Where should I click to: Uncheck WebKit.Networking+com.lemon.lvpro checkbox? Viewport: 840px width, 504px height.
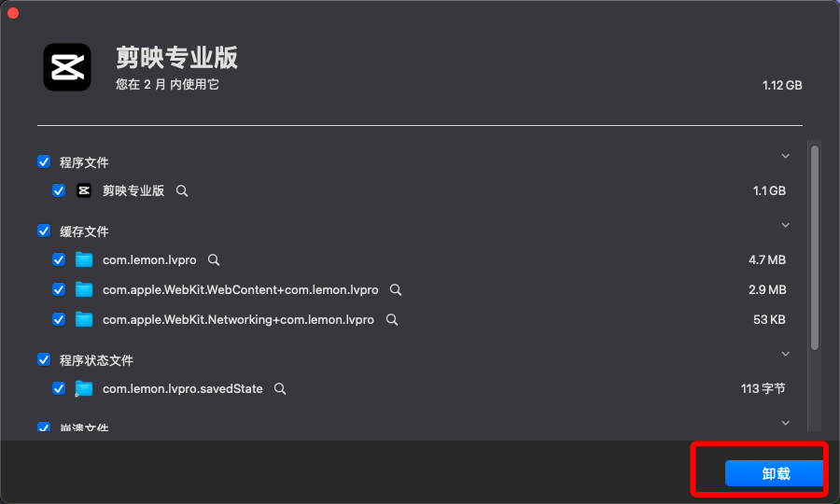(x=59, y=320)
